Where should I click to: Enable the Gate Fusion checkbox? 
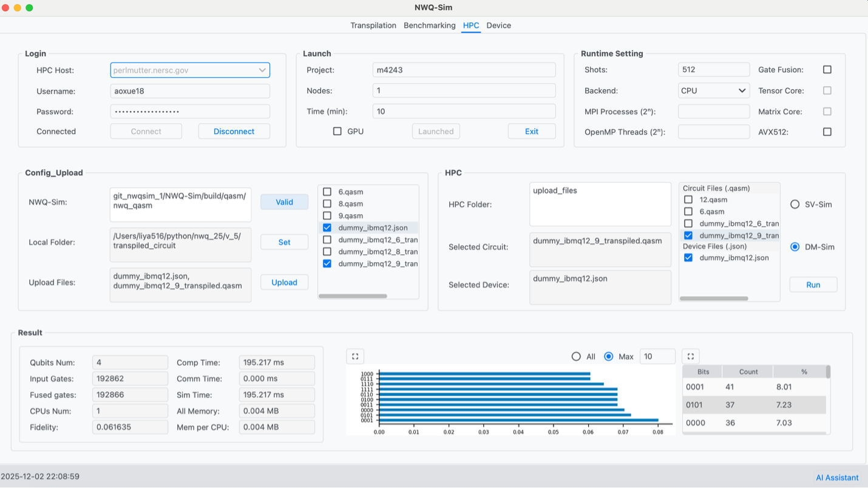tap(827, 70)
